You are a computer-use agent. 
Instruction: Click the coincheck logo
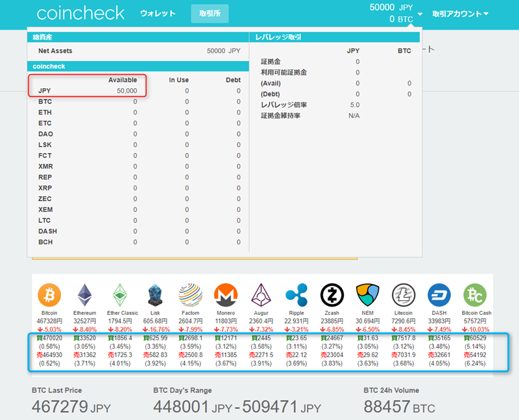80,13
